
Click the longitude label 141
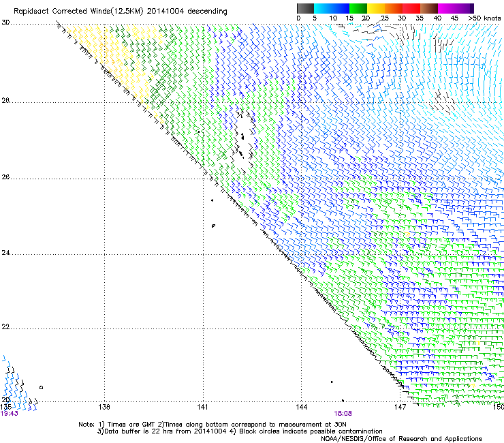pyautogui.click(x=202, y=407)
